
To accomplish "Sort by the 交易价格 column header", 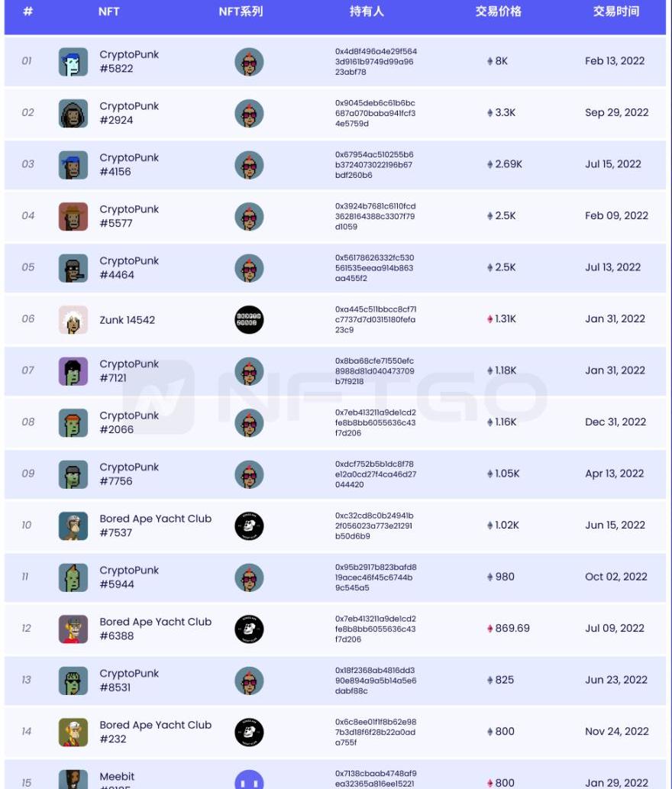I will (498, 11).
